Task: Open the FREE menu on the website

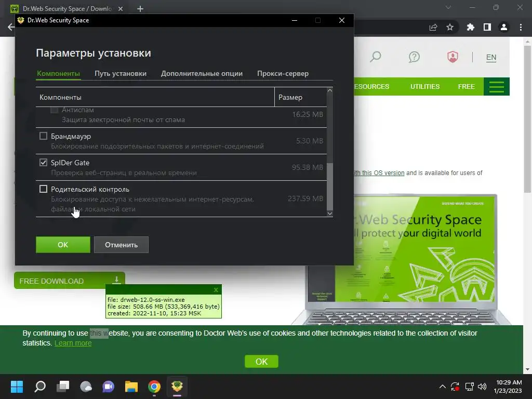Action: 466,87
